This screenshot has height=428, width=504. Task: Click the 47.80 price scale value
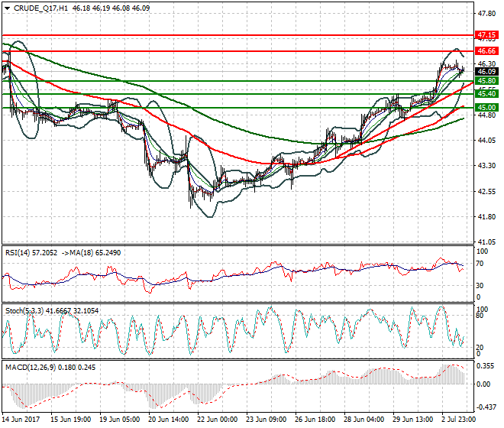(x=486, y=14)
